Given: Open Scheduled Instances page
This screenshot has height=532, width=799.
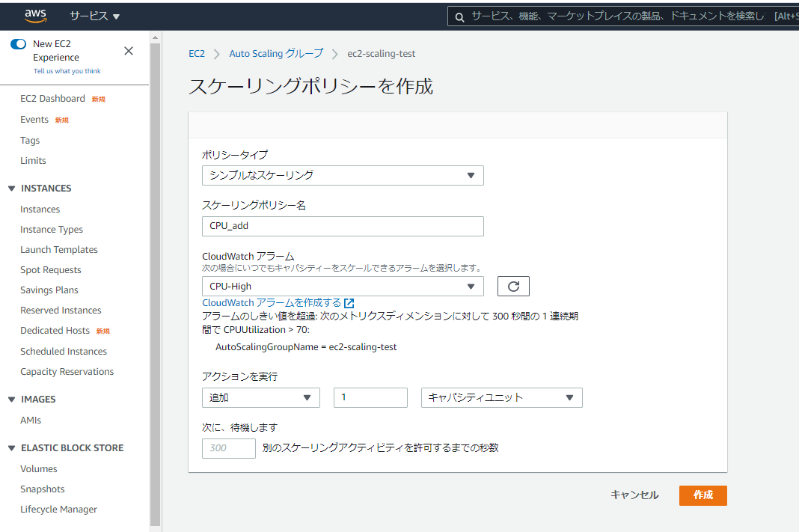Looking at the screenshot, I should (x=64, y=352).
